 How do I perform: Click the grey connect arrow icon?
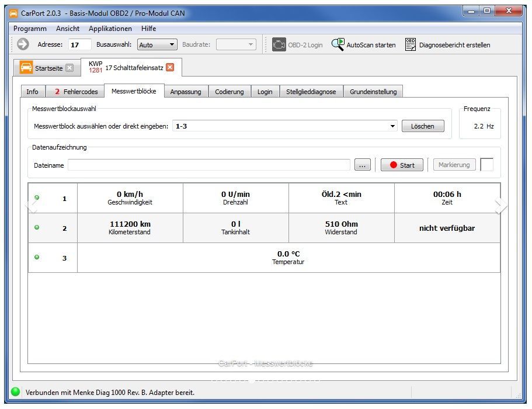tap(23, 44)
